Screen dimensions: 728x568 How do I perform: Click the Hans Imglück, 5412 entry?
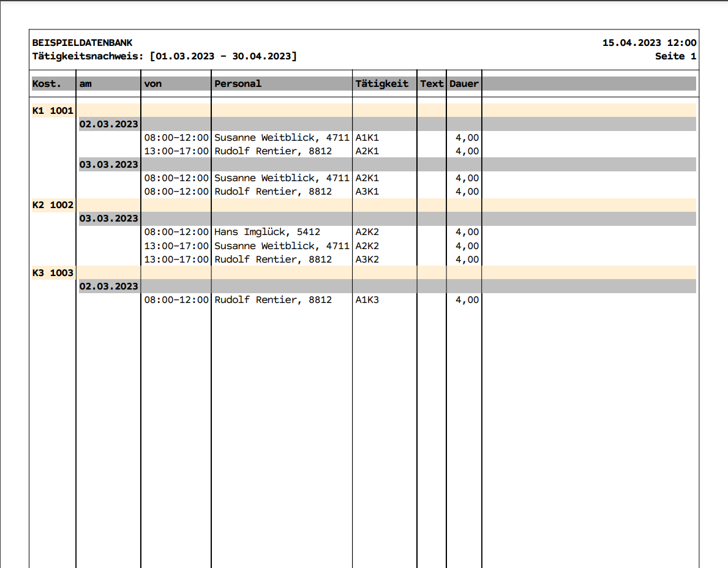pyautogui.click(x=267, y=232)
